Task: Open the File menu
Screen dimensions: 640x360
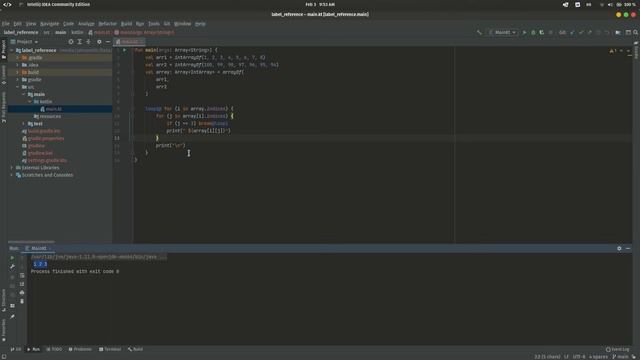Action: (x=6, y=24)
